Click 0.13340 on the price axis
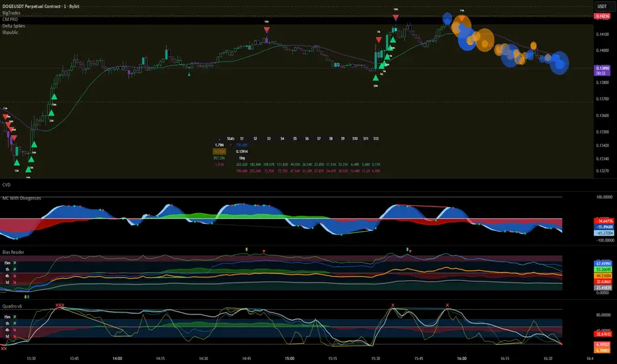 click(602, 159)
